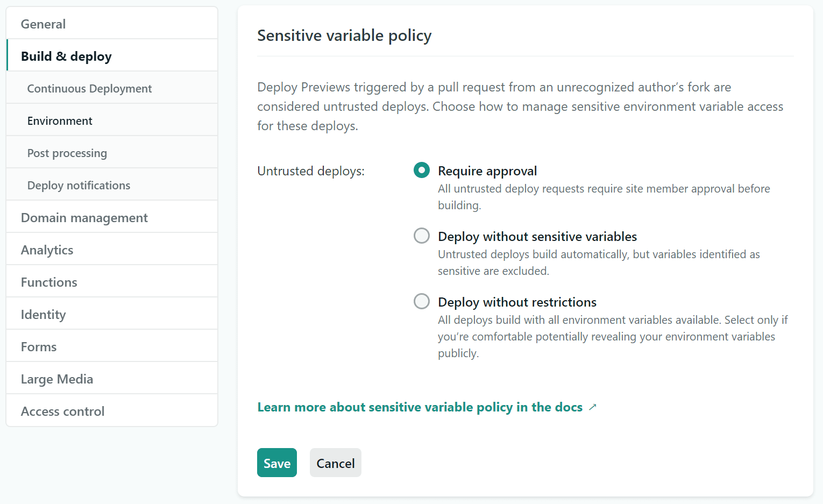Click the external link arrow icon
The width and height of the screenshot is (823, 504).
[x=592, y=407]
